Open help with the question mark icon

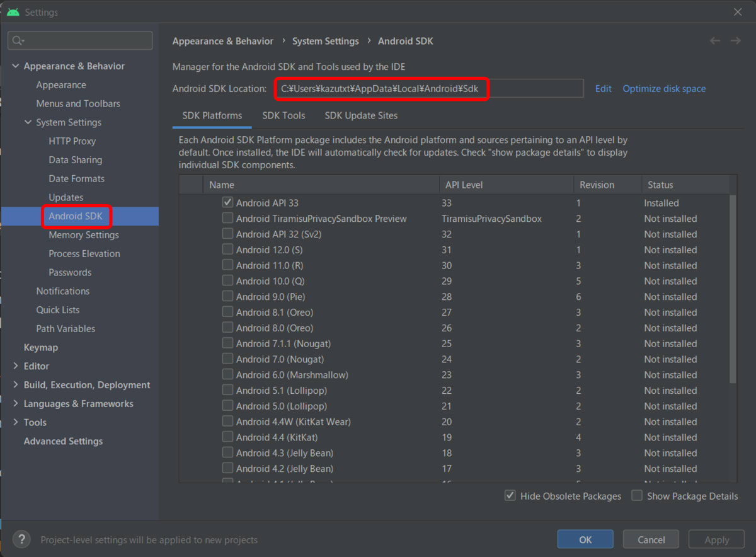[x=21, y=539]
